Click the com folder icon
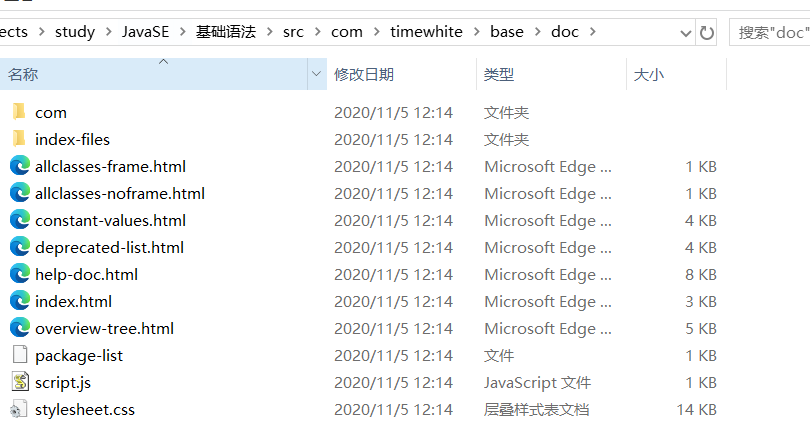Viewport: 810px width, 441px height. tap(19, 112)
